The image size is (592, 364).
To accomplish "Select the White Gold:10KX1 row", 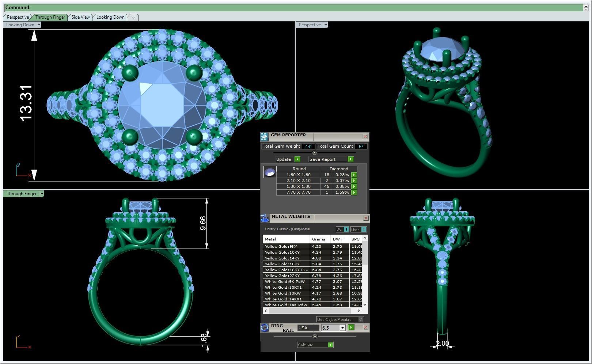I will click(313, 287).
